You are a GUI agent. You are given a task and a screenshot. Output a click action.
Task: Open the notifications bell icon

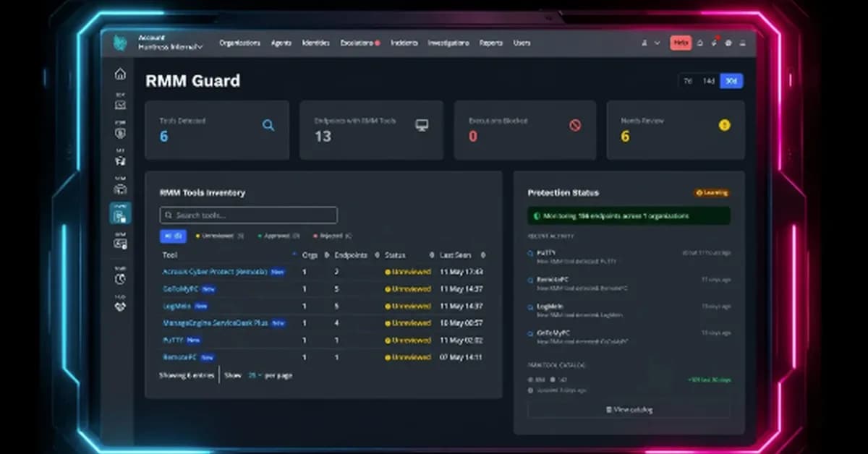pyautogui.click(x=699, y=43)
